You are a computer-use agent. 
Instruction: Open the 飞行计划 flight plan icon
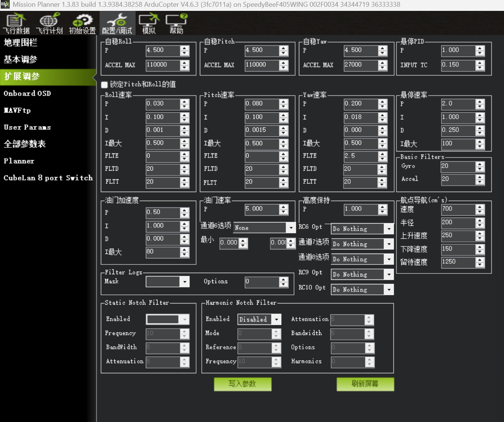coord(49,24)
